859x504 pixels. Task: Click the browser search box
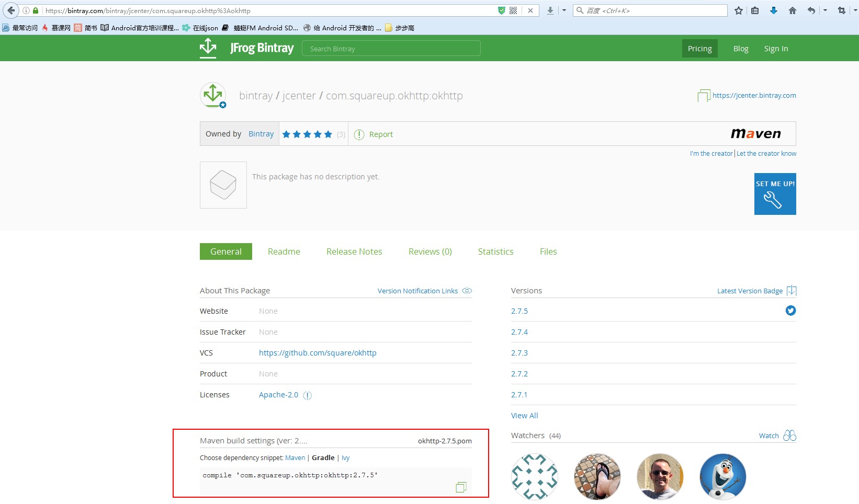tap(650, 10)
